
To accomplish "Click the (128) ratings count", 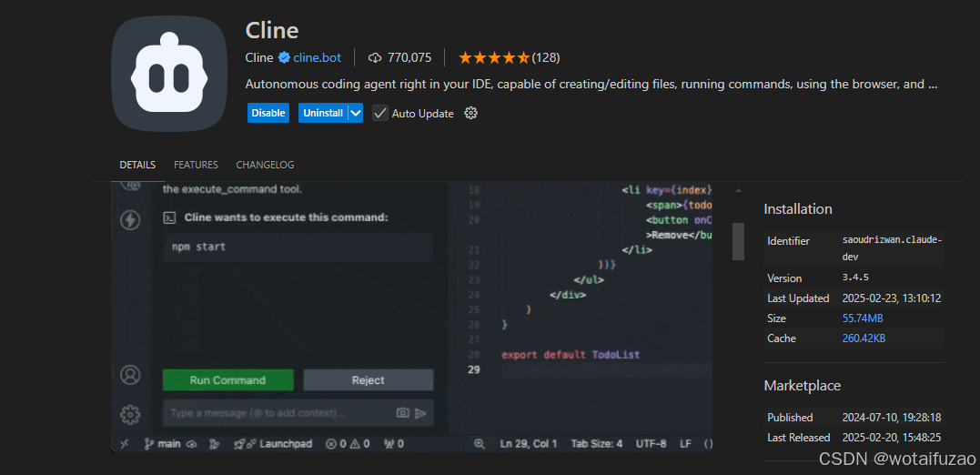I will pos(546,58).
